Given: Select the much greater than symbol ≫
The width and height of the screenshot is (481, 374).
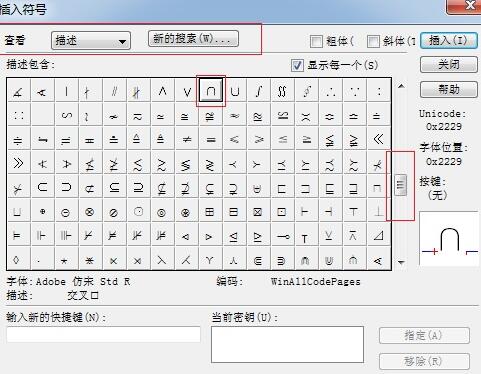Looking at the screenshot, I should [18, 163].
